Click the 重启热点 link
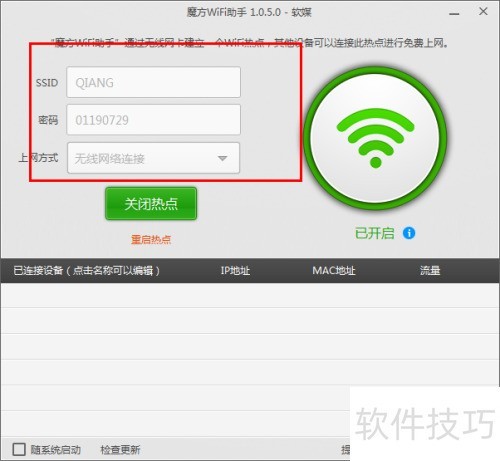 tap(151, 239)
